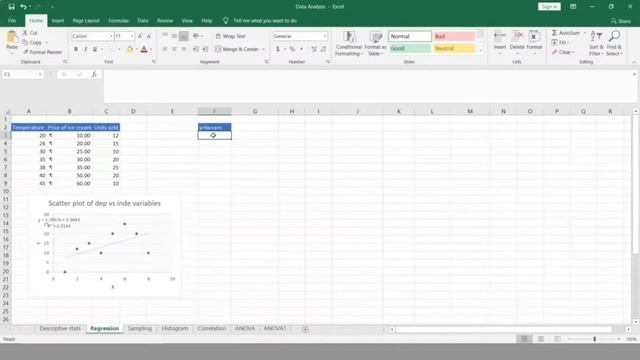The height and width of the screenshot is (360, 640).
Task: Toggle Underline formatting
Action: [x=95, y=49]
